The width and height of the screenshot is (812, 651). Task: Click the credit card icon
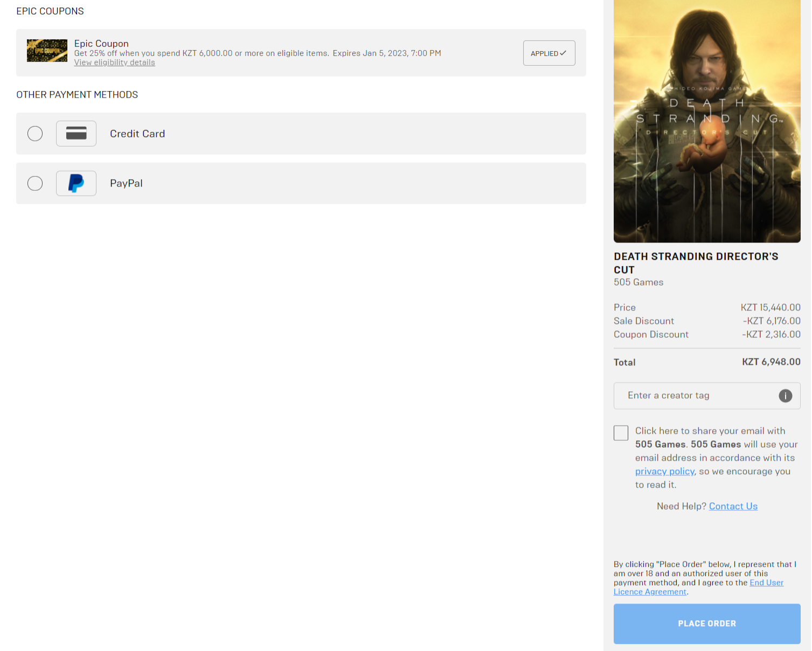click(x=76, y=134)
